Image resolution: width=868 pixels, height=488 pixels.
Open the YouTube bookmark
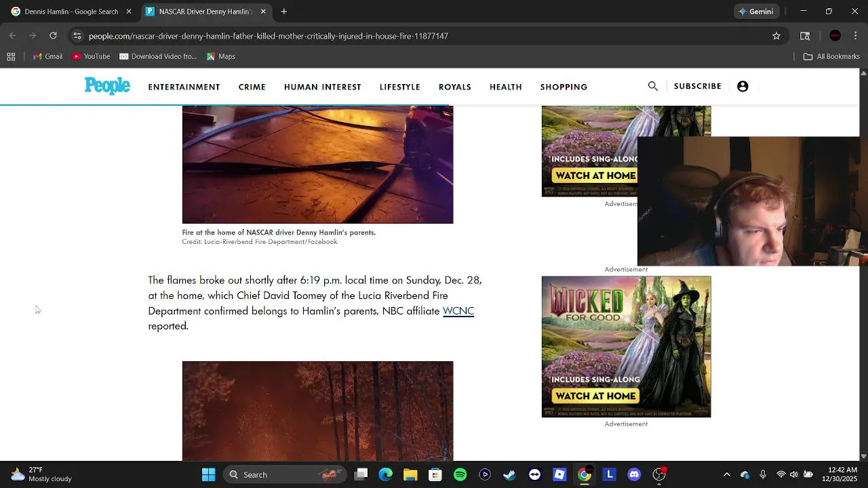pyautogui.click(x=91, y=56)
